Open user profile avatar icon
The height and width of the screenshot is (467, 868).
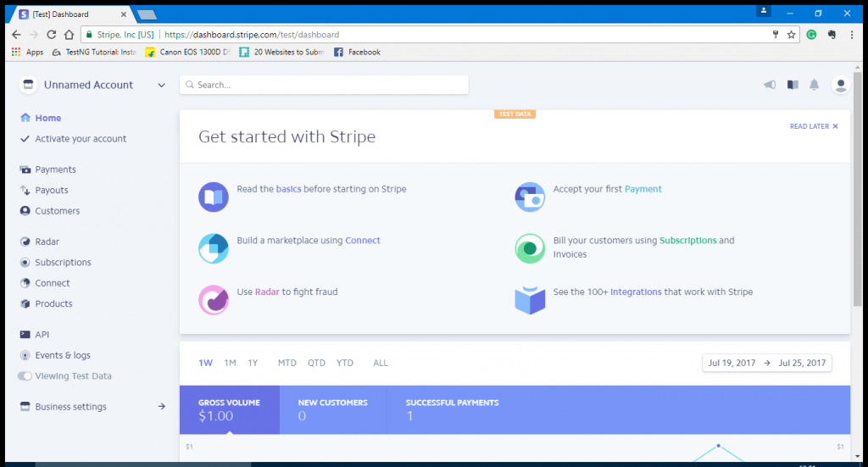[x=840, y=85]
